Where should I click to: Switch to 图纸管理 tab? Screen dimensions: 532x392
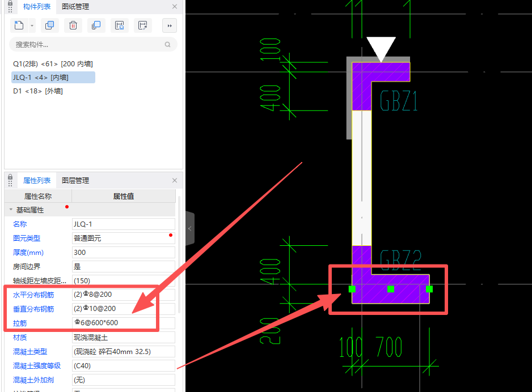tap(75, 6)
